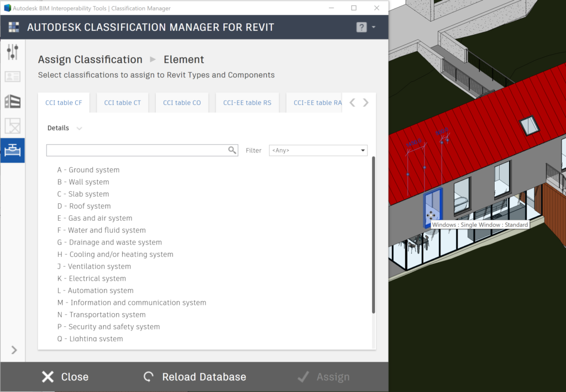Click the 1490.0 dimension label in Revit view
566x392 pixels.
click(x=413, y=143)
